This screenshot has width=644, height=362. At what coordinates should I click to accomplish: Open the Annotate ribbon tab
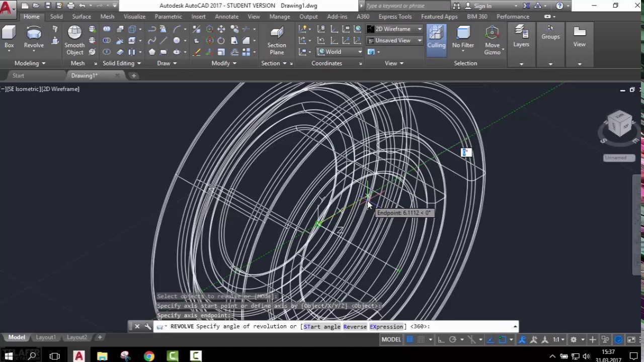[226, 17]
